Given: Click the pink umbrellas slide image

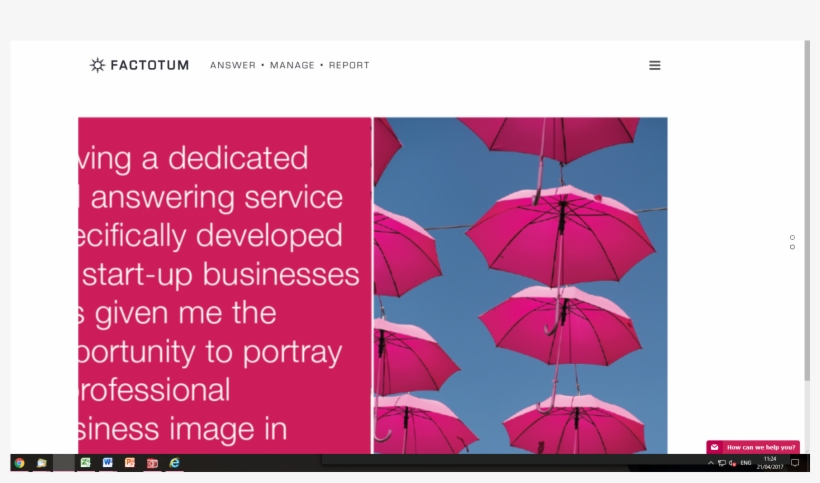Looking at the screenshot, I should coord(520,285).
